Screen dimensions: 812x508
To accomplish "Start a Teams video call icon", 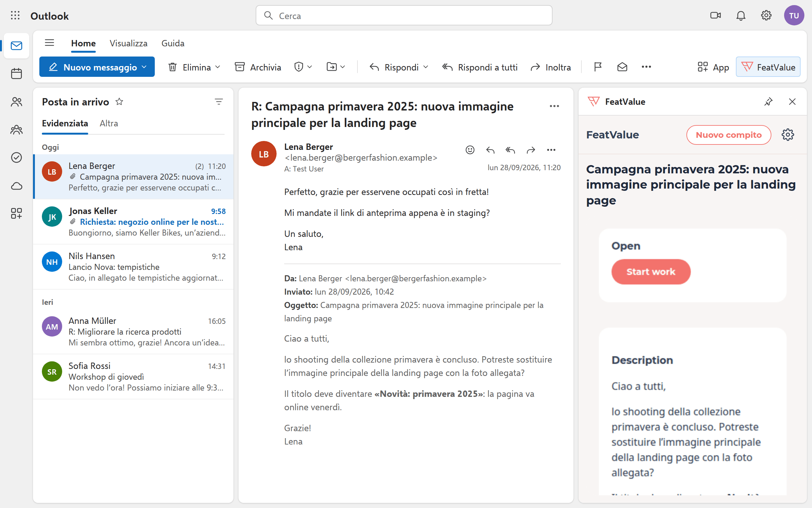I will coord(715,16).
